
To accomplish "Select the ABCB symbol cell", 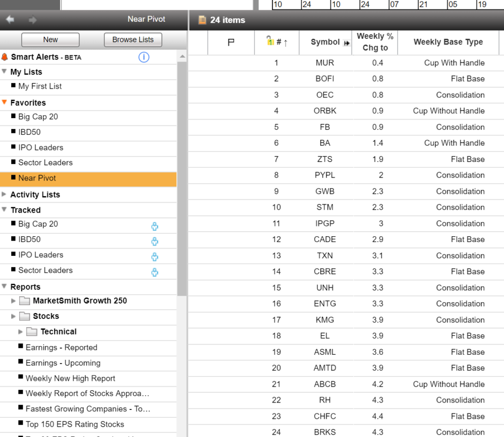I will tap(325, 384).
